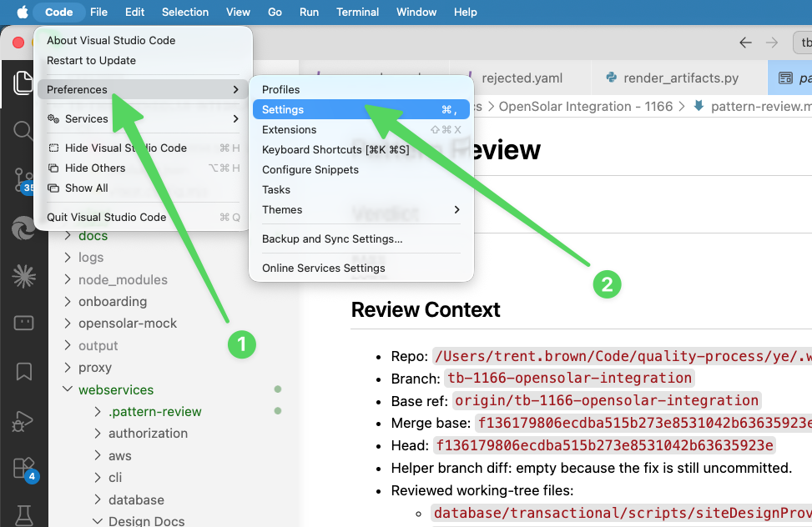This screenshot has height=527, width=812.
Task: Open the View menu
Action: click(238, 12)
